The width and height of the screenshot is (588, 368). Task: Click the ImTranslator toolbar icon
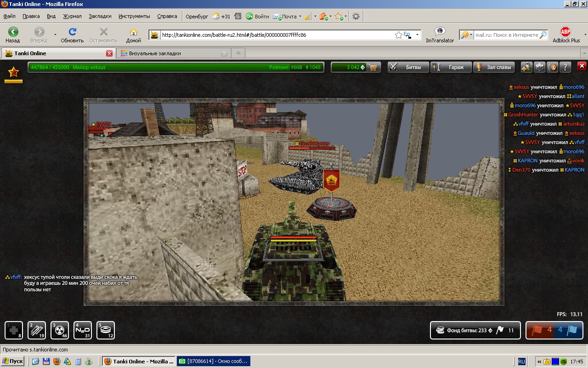click(440, 34)
